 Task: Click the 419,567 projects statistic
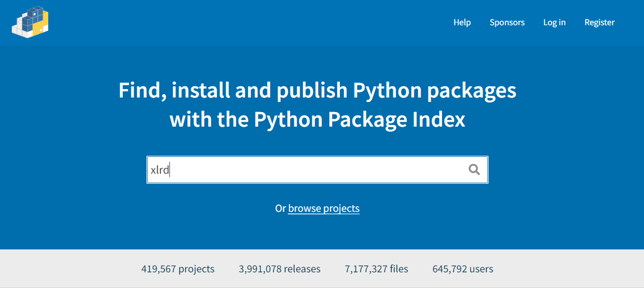(x=178, y=269)
